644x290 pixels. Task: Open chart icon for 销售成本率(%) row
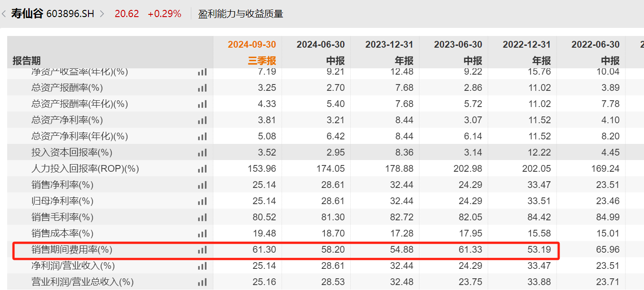[x=202, y=233]
